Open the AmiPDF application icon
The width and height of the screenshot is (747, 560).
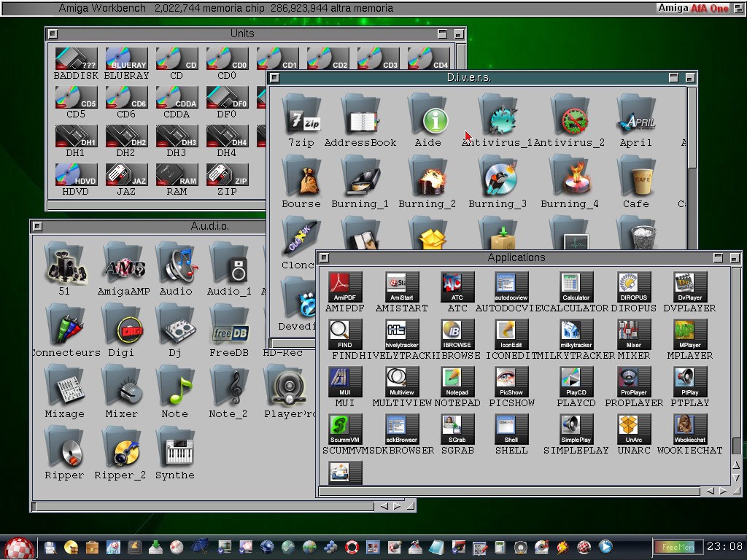tap(345, 287)
